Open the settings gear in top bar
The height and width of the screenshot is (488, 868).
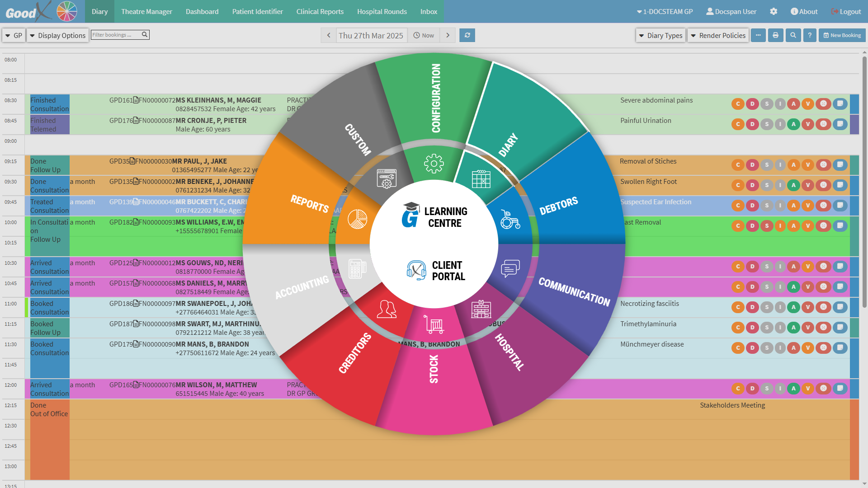click(774, 11)
